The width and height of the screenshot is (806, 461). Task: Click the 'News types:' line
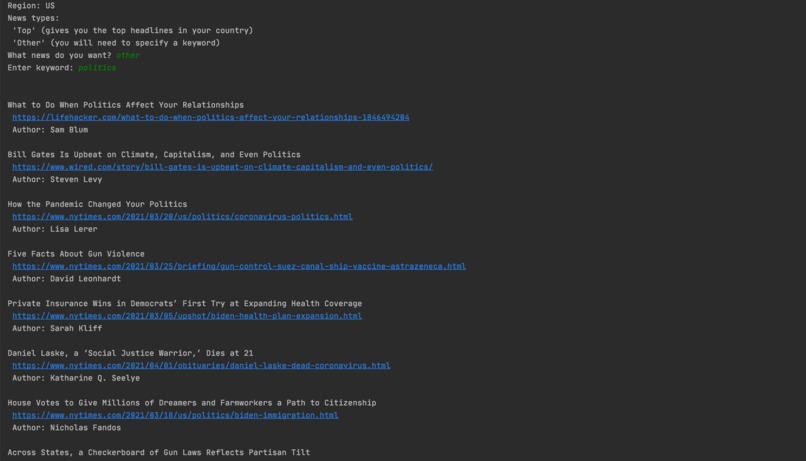33,18
